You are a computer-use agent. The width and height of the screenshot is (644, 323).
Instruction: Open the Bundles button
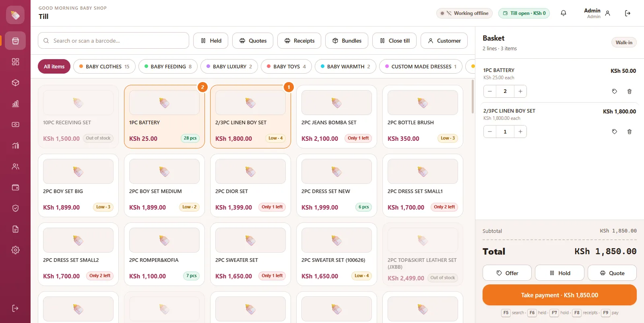(347, 41)
